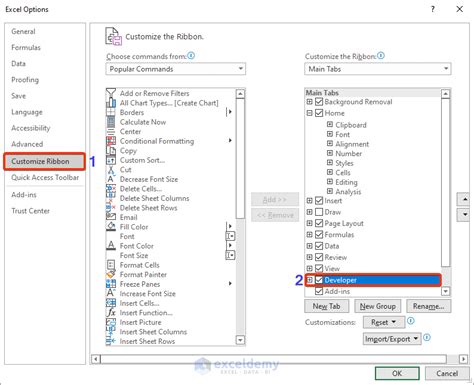Open the General options category
Screen dimensions: 474x385
(x=23, y=31)
